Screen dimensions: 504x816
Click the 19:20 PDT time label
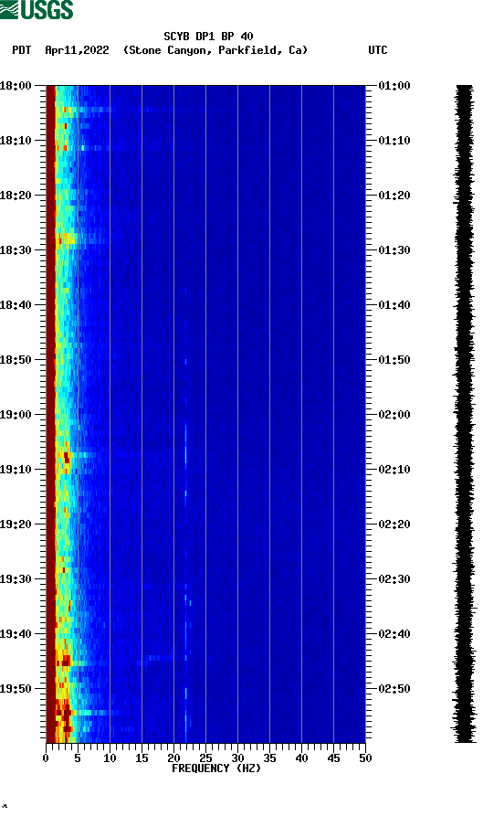tap(16, 525)
